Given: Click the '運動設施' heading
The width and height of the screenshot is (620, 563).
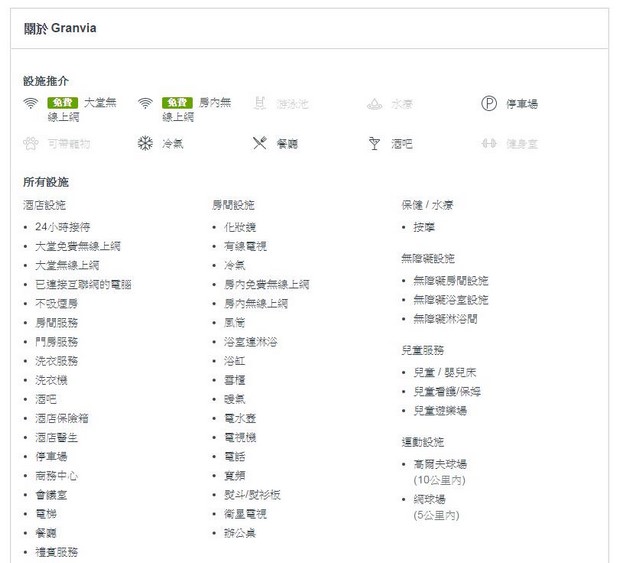Looking at the screenshot, I should click(423, 442).
